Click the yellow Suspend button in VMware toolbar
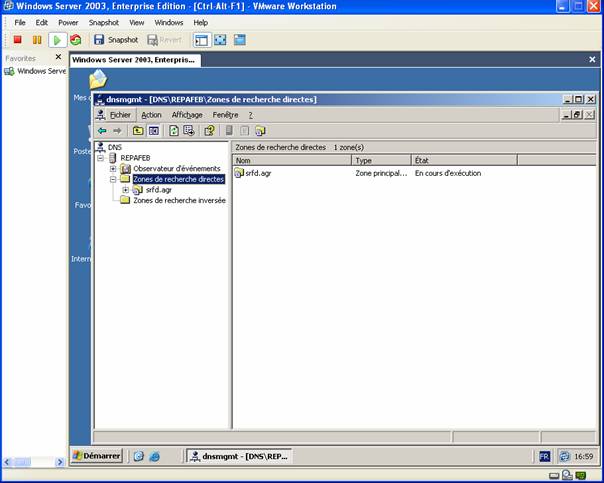Image resolution: width=604 pixels, height=483 pixels. [37, 40]
